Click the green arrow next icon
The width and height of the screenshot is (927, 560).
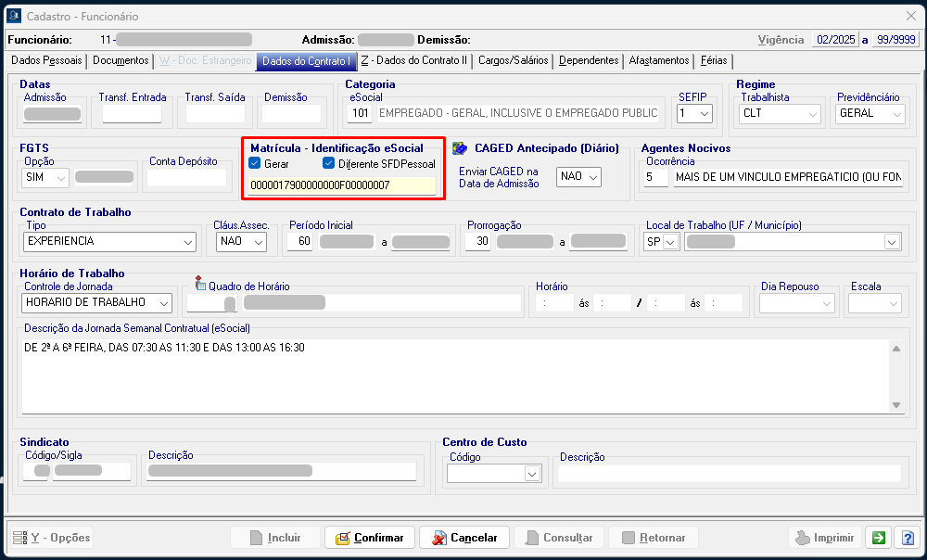876,538
